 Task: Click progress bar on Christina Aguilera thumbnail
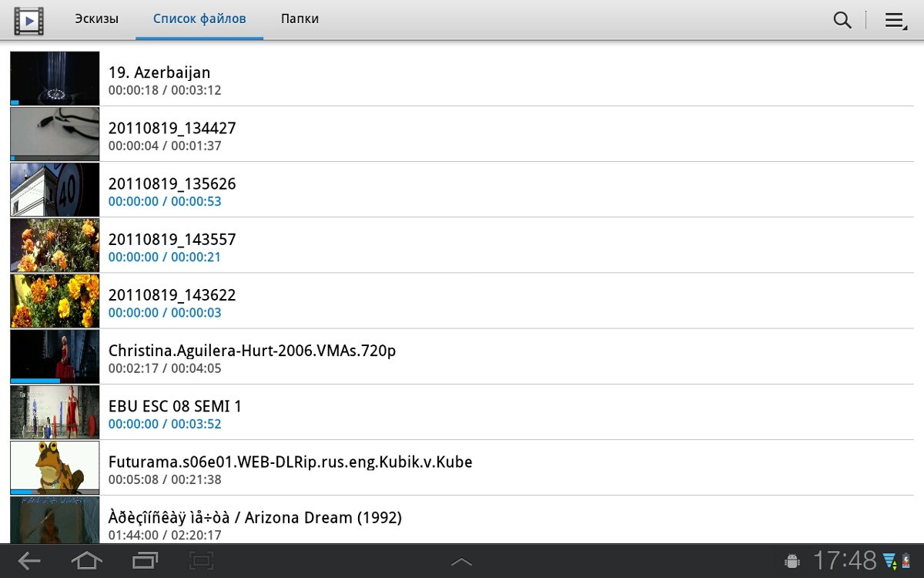pyautogui.click(x=55, y=381)
